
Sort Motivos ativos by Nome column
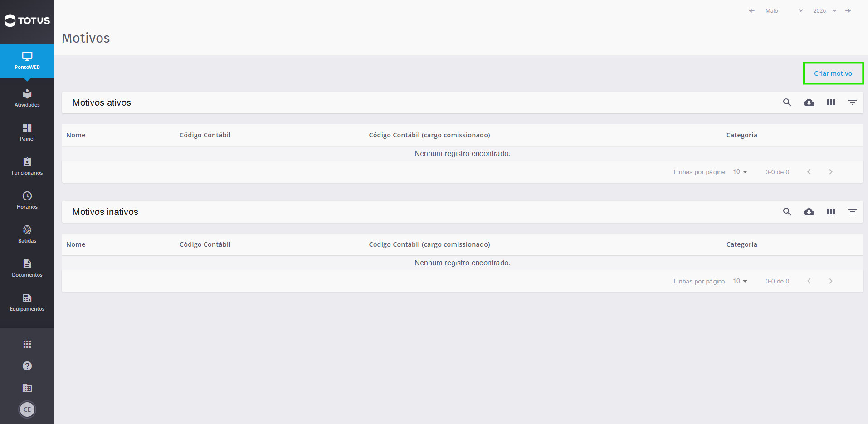[x=76, y=135]
